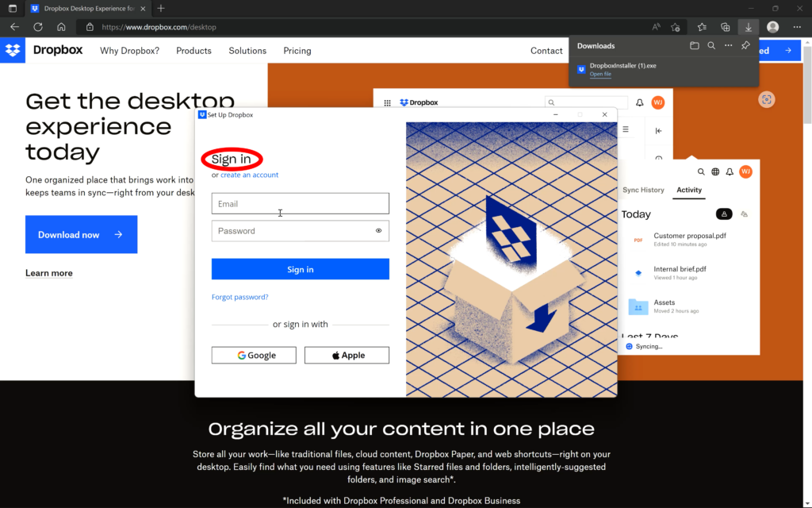
Task: Open more options in Downloads panel
Action: pos(728,45)
